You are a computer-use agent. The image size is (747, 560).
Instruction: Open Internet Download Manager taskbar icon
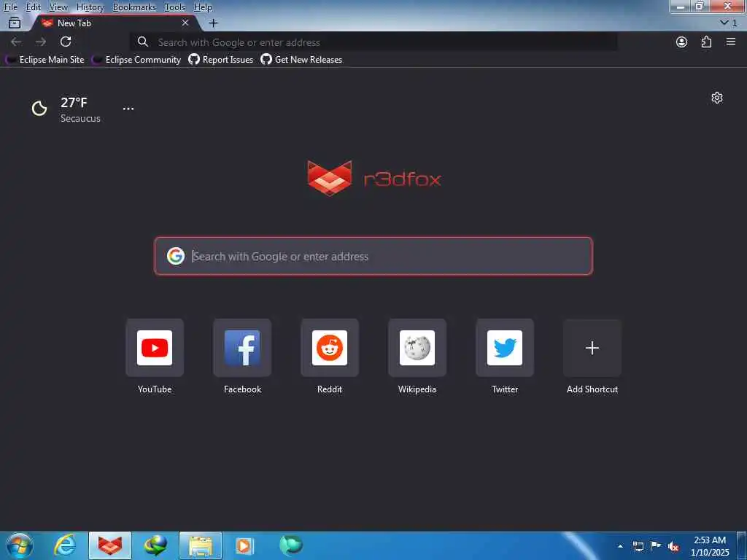(x=155, y=545)
